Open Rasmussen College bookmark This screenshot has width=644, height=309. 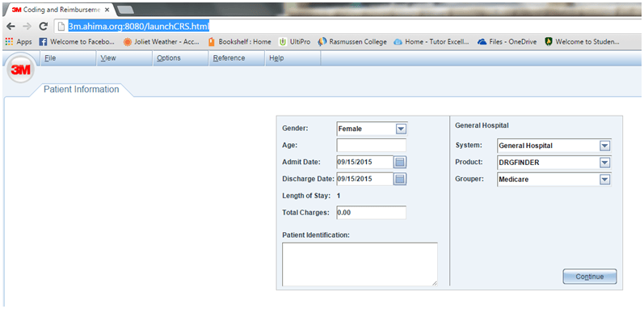352,42
